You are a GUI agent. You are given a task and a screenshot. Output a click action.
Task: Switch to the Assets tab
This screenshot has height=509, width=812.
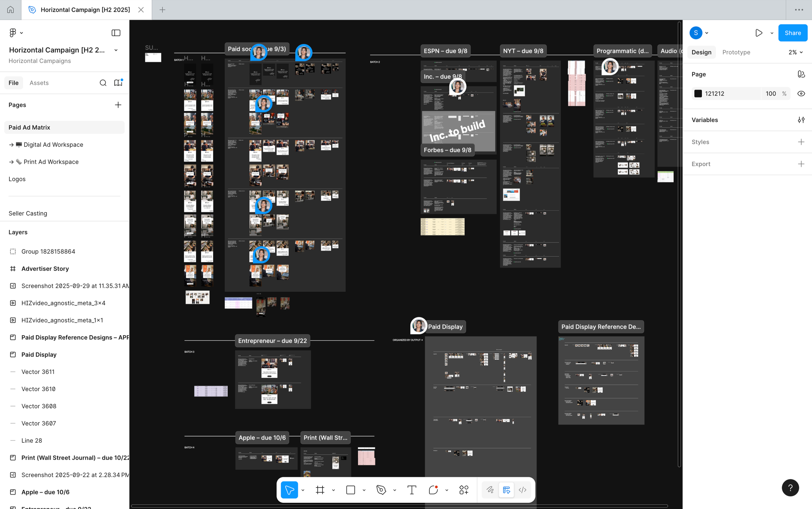pyautogui.click(x=39, y=83)
